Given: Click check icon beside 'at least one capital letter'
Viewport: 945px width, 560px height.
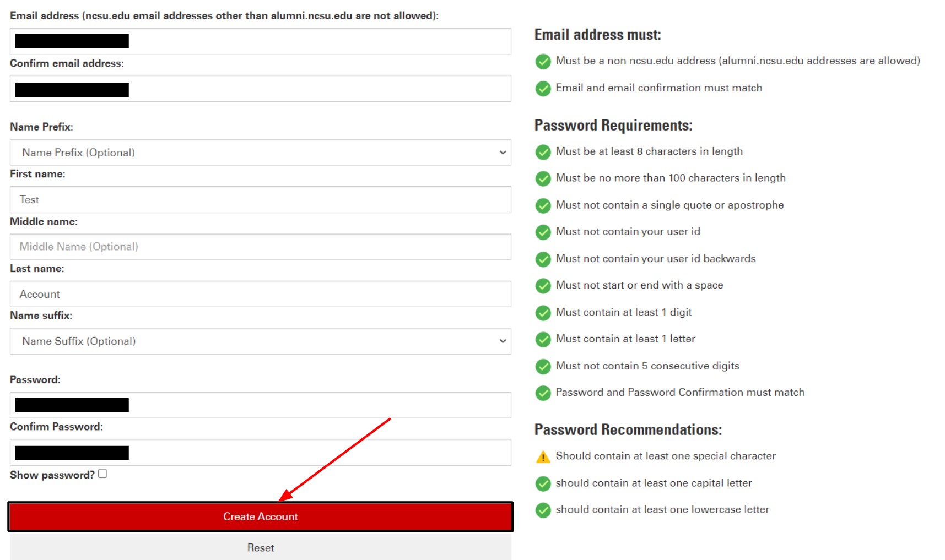Looking at the screenshot, I should [x=543, y=483].
